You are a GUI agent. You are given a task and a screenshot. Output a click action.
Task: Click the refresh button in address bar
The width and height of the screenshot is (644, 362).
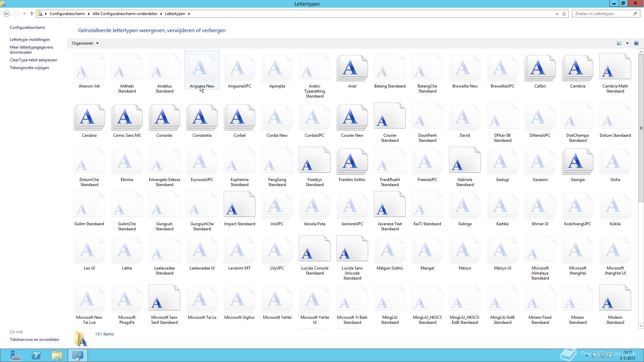click(x=564, y=14)
